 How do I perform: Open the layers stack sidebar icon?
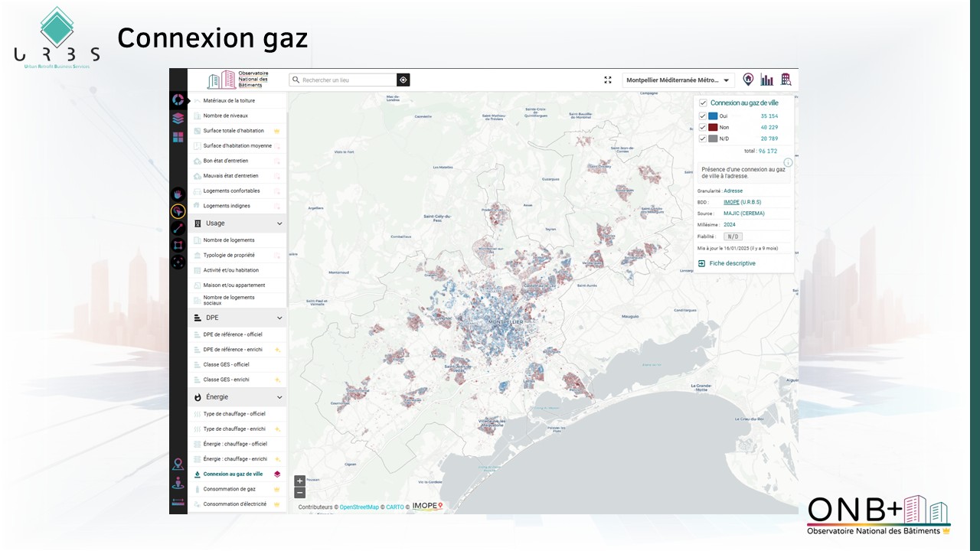(178, 119)
